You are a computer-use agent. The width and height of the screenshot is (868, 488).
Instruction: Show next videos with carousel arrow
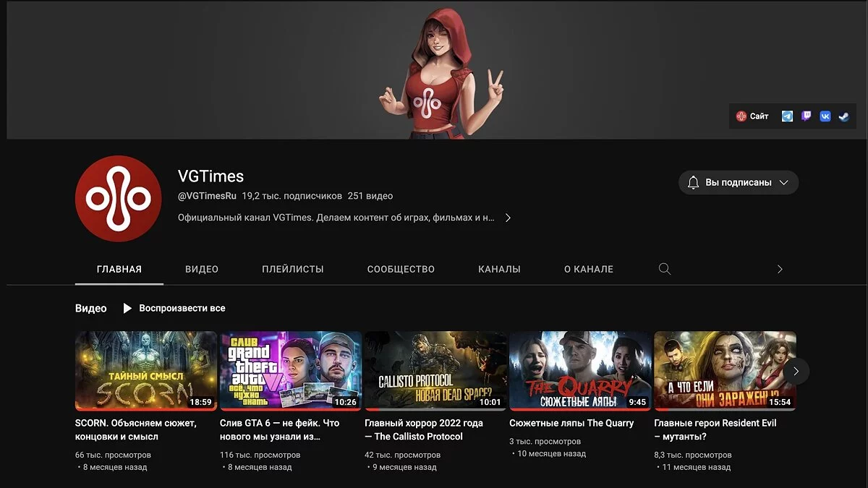pos(796,371)
